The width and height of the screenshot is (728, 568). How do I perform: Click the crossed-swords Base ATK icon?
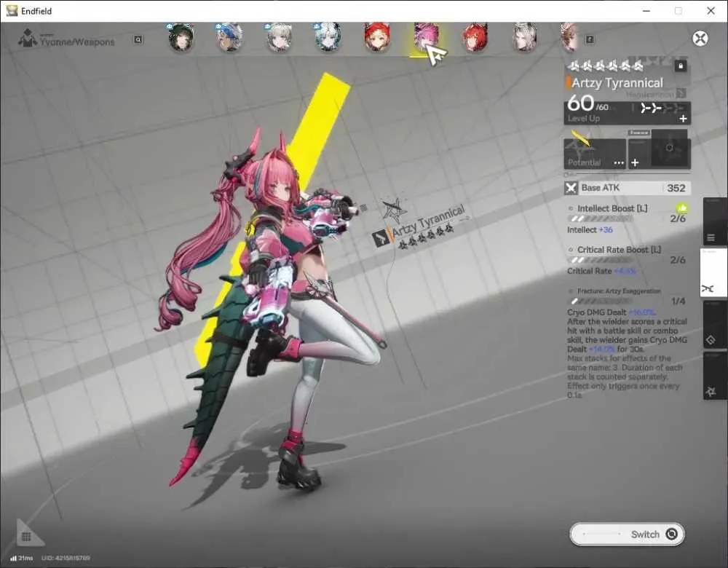click(571, 188)
